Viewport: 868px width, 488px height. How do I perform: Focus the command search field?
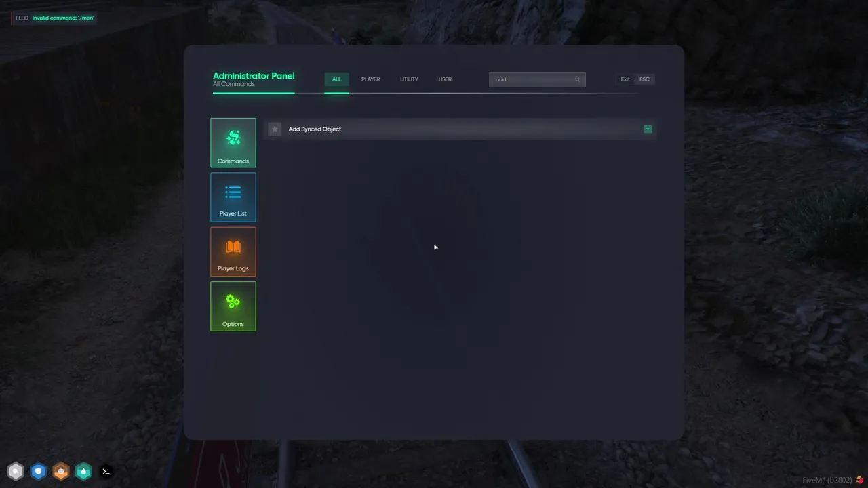tap(537, 79)
